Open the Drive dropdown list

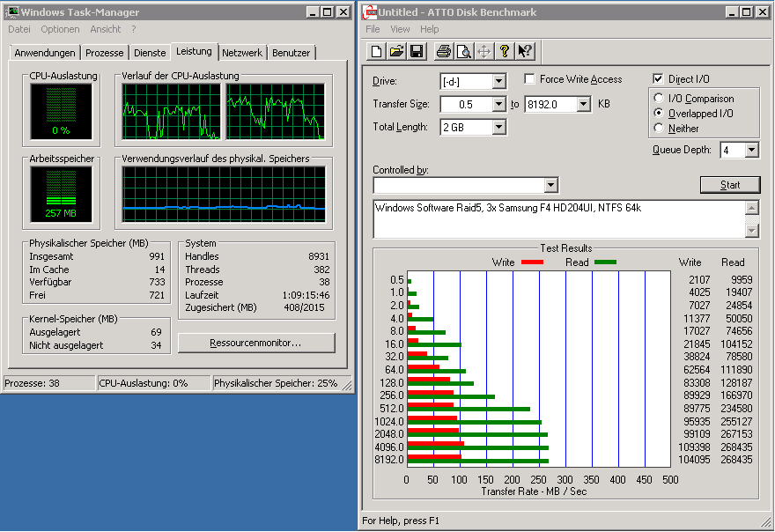point(499,81)
